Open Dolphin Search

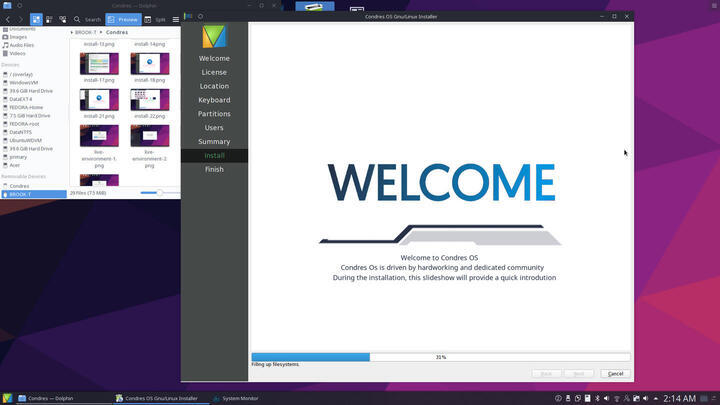pos(87,19)
